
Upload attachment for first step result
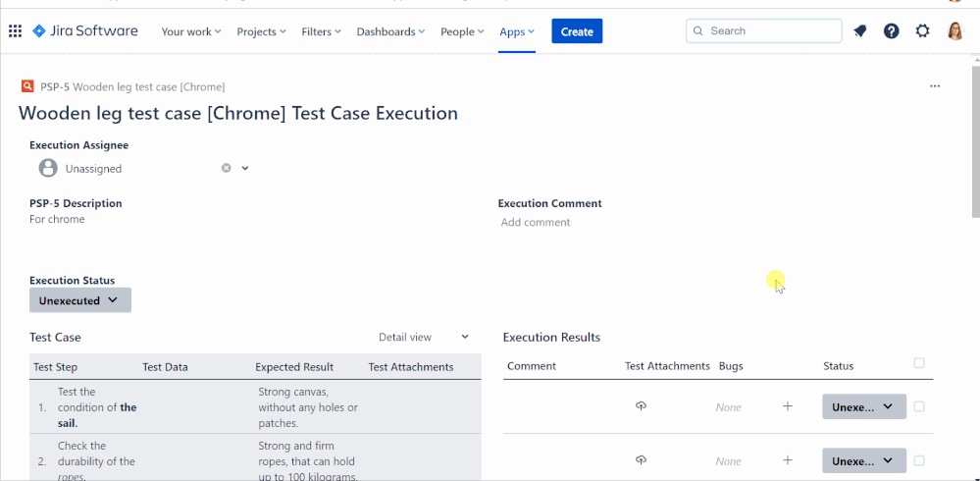641,406
